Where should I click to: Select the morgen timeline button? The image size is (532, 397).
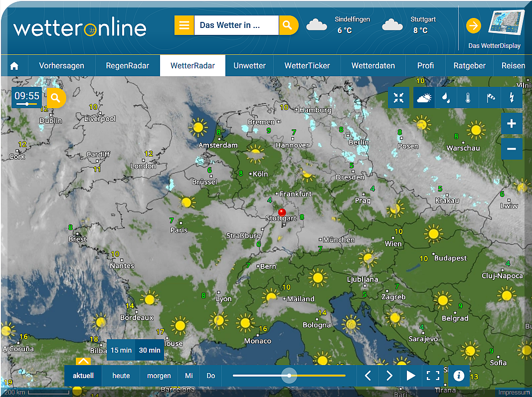coord(159,376)
